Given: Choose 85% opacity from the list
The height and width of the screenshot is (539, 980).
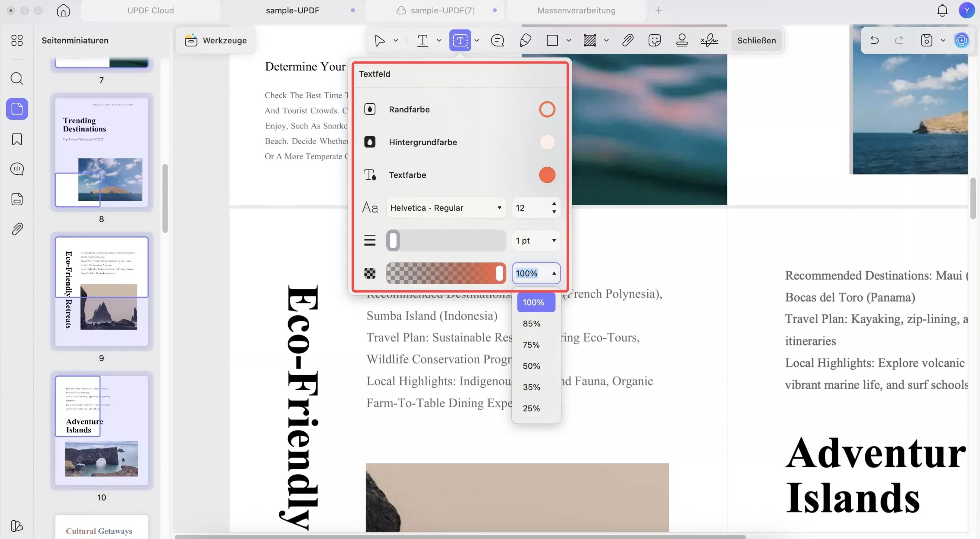Looking at the screenshot, I should pos(536,323).
